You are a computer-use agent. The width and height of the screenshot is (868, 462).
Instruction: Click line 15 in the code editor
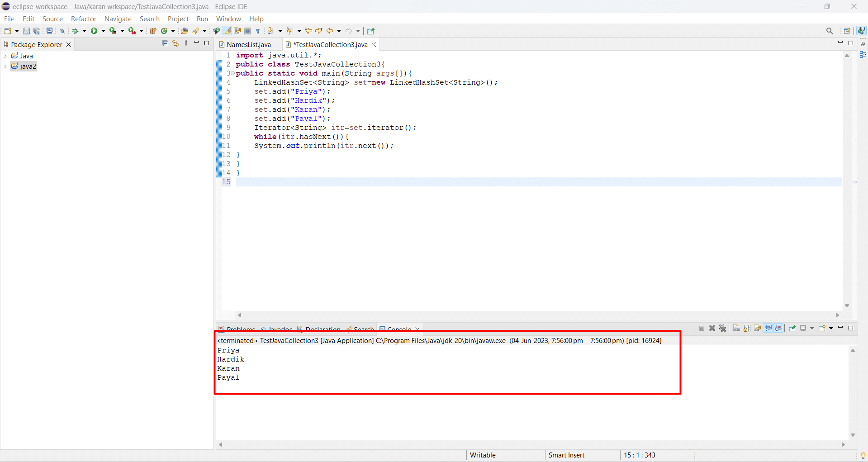(x=538, y=182)
